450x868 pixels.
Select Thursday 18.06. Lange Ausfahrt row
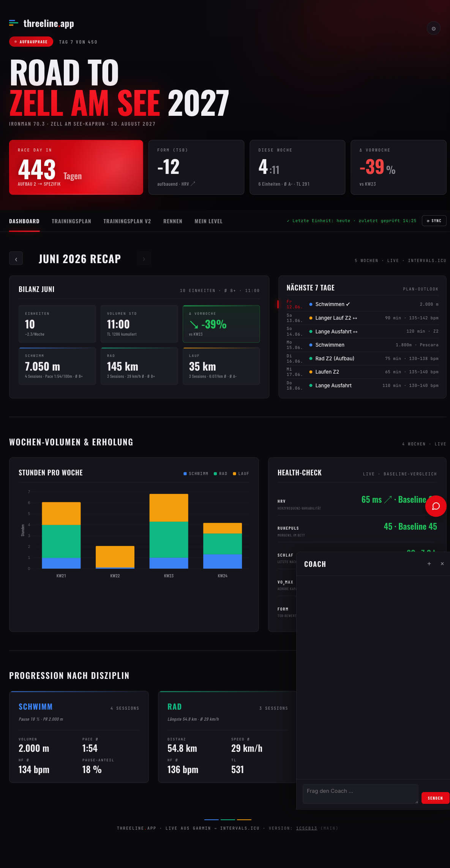(363, 385)
